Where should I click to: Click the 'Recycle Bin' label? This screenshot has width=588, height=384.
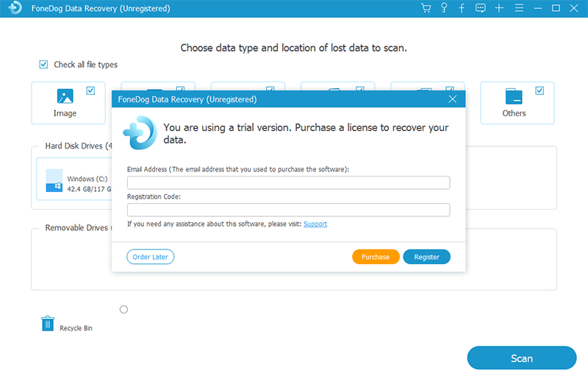pos(76,328)
